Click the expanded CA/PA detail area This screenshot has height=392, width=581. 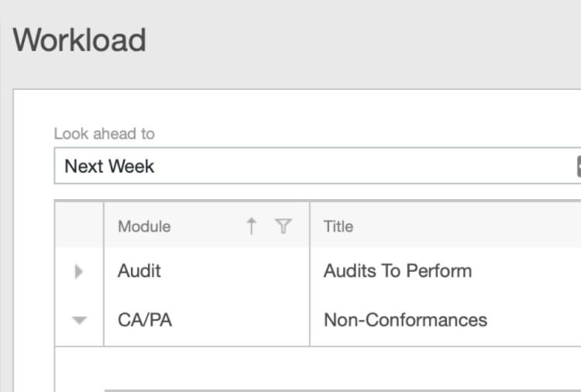318,367
